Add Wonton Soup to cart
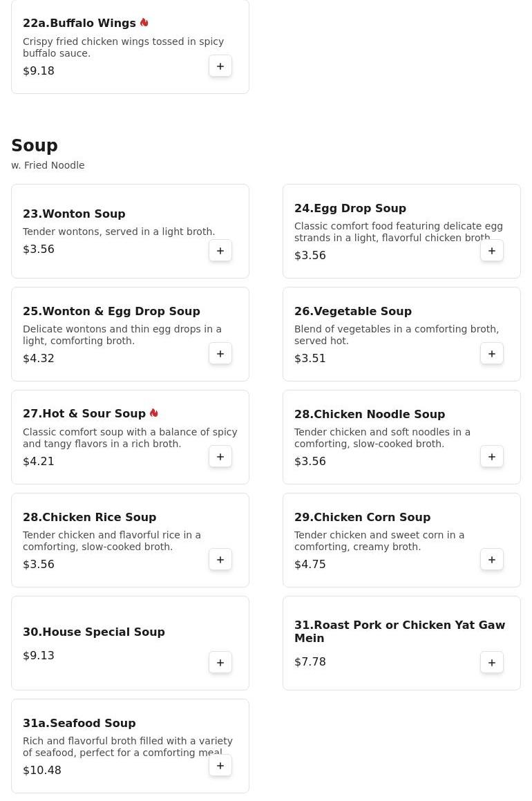Screen dimensions: 532x801 (220, 251)
